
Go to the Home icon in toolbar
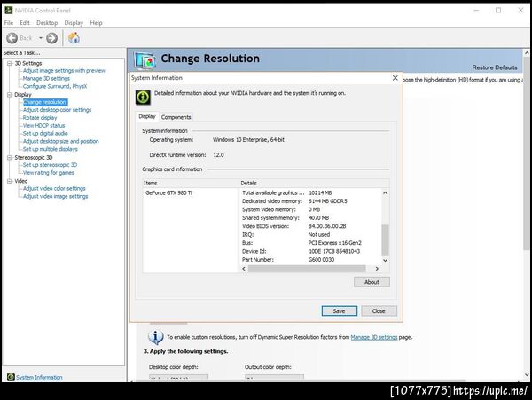[x=74, y=37]
